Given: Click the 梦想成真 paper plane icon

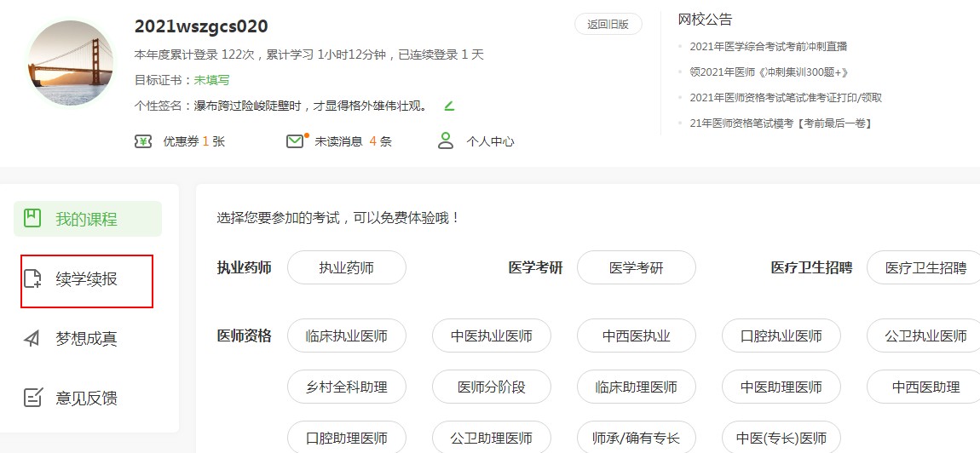Looking at the screenshot, I should coord(32,338).
